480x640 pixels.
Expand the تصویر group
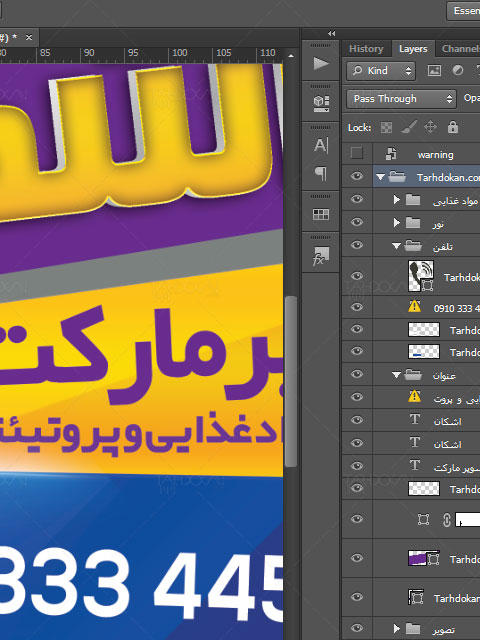pyautogui.click(x=396, y=629)
